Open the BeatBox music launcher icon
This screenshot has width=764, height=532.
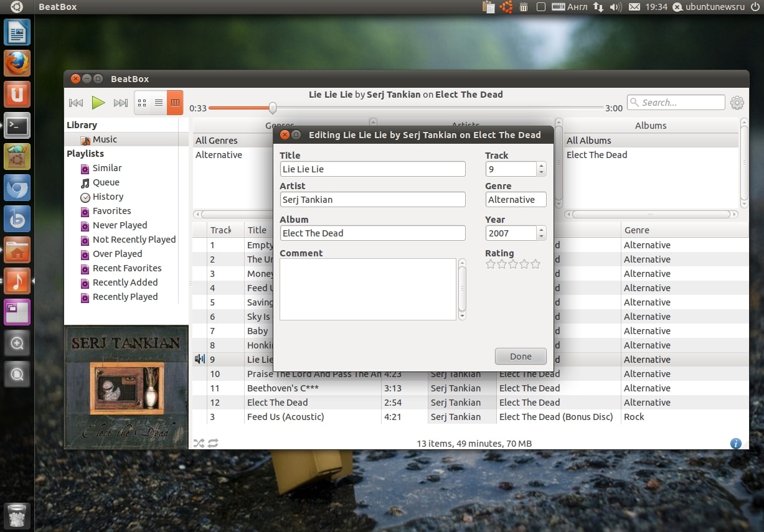17,281
